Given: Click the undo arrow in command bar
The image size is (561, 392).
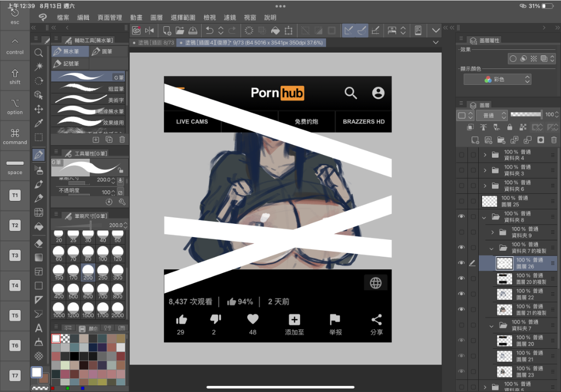Looking at the screenshot, I should 210,31.
